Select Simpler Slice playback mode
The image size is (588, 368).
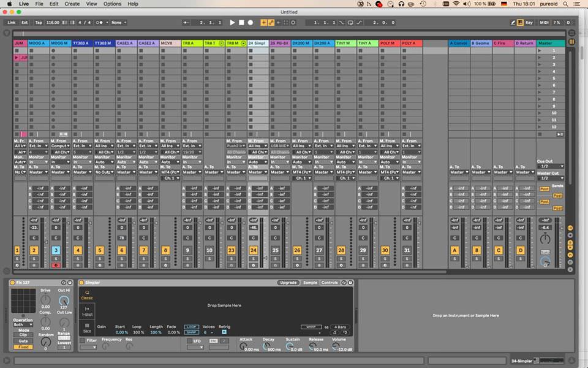87,328
